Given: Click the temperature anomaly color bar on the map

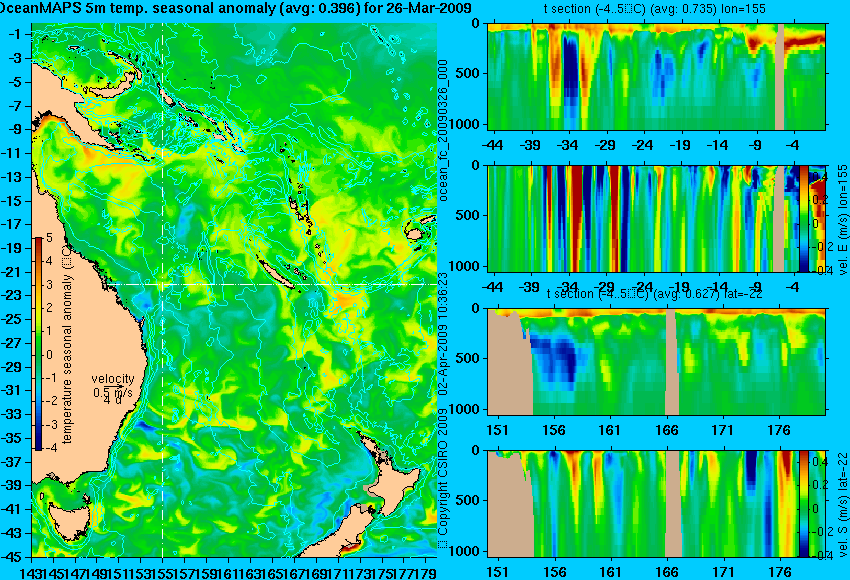Looking at the screenshot, I should pyautogui.click(x=38, y=344).
